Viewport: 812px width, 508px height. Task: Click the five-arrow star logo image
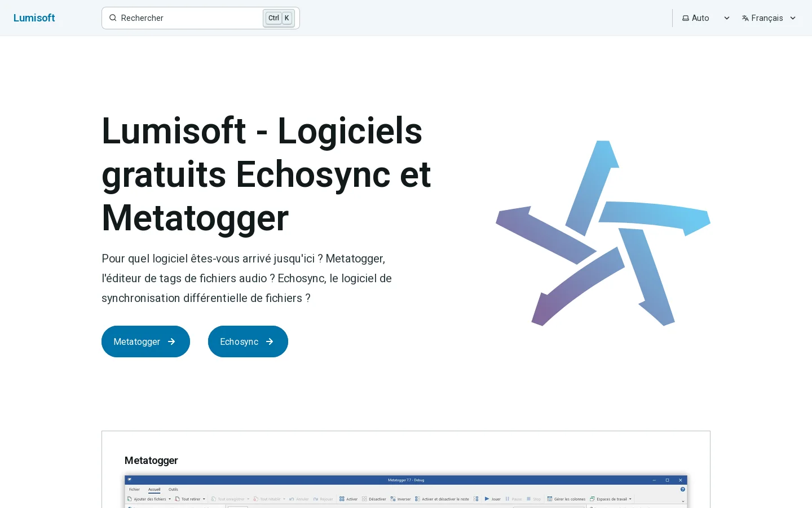tap(603, 233)
